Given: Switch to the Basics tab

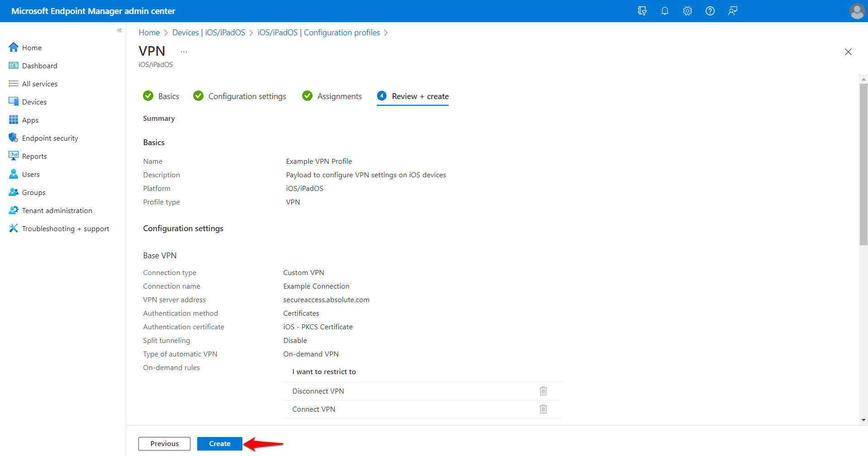Looking at the screenshot, I should pyautogui.click(x=168, y=96).
